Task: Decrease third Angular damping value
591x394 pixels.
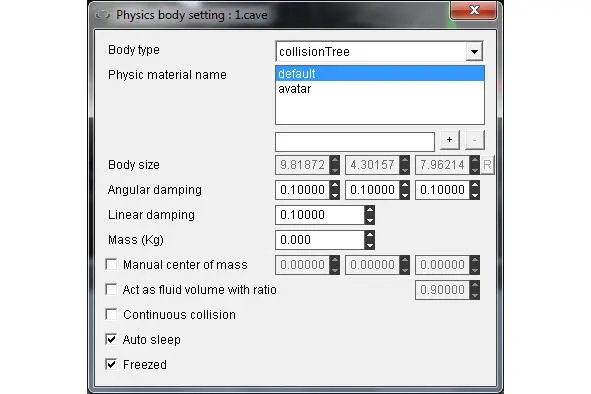Action: click(475, 194)
